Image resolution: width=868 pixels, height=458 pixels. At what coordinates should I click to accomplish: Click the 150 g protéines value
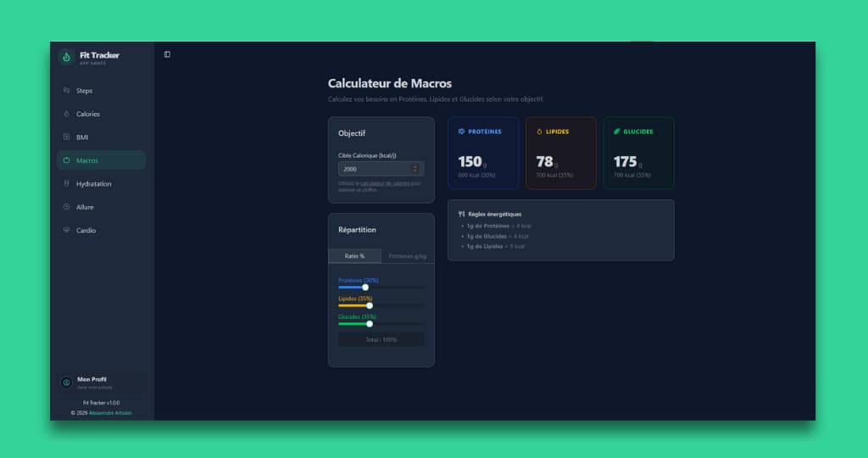point(472,162)
